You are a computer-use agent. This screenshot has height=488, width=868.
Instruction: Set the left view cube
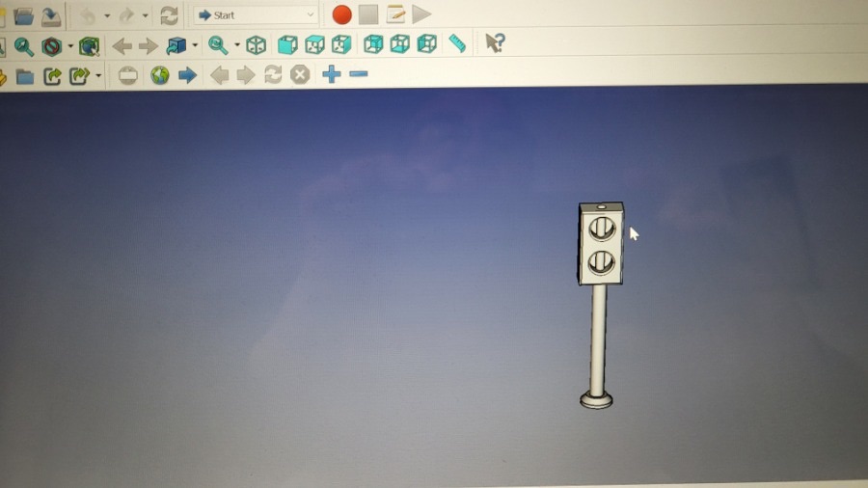(427, 43)
